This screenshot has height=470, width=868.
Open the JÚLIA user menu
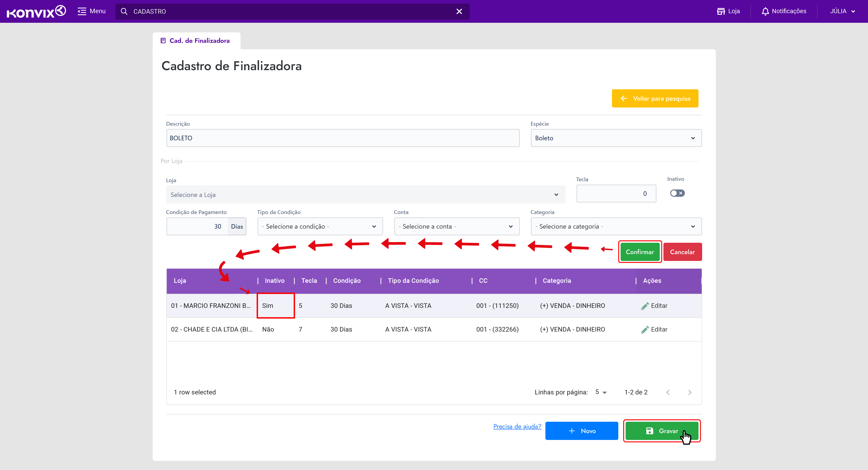(x=842, y=11)
